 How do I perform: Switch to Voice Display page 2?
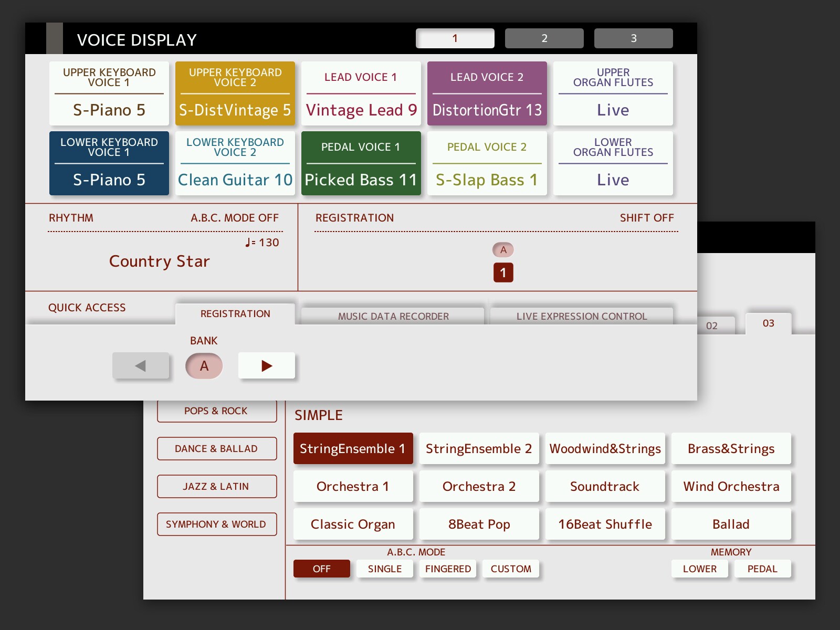pyautogui.click(x=544, y=38)
